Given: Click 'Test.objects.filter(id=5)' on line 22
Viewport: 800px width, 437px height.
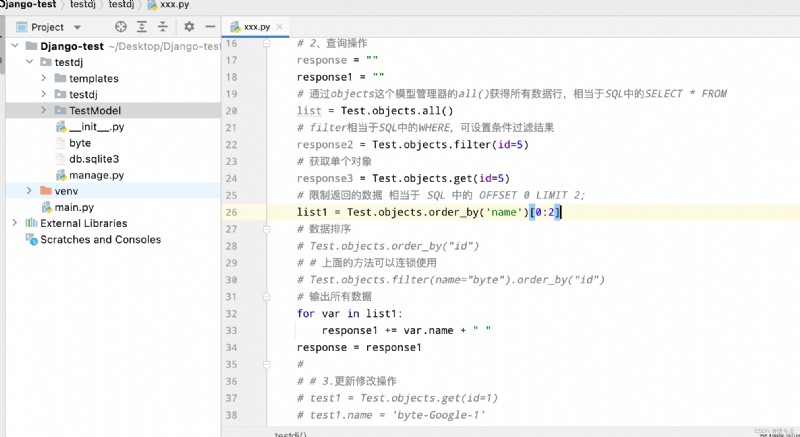Looking at the screenshot, I should 451,145.
